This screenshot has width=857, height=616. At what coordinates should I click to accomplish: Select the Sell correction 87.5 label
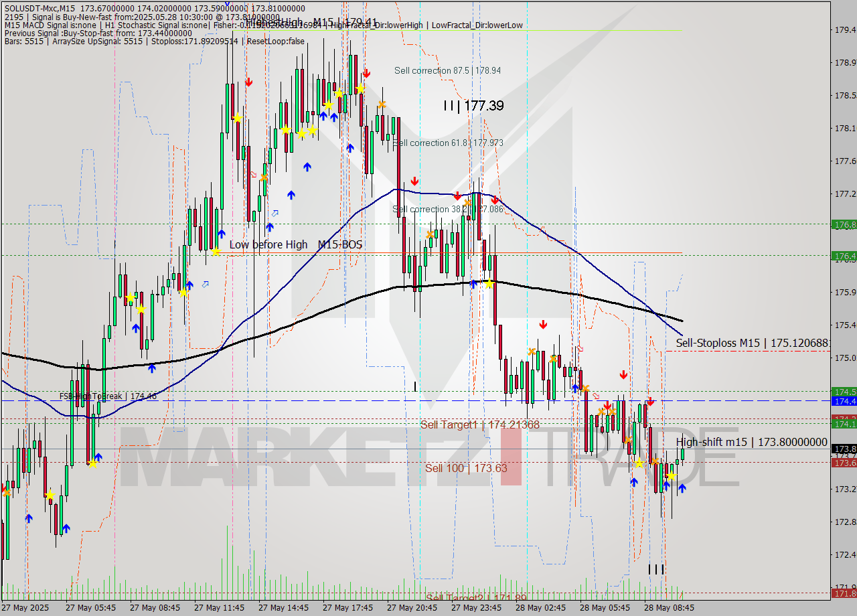click(x=447, y=70)
